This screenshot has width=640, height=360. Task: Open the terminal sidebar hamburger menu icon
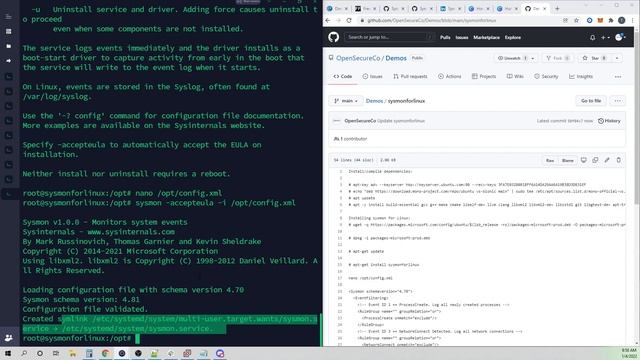(9, 17)
